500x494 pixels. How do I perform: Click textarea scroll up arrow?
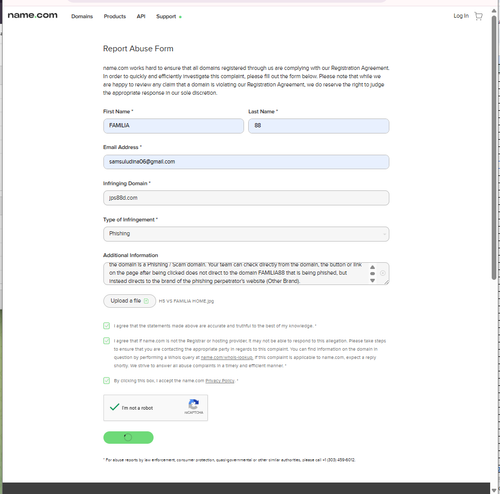pos(372,267)
